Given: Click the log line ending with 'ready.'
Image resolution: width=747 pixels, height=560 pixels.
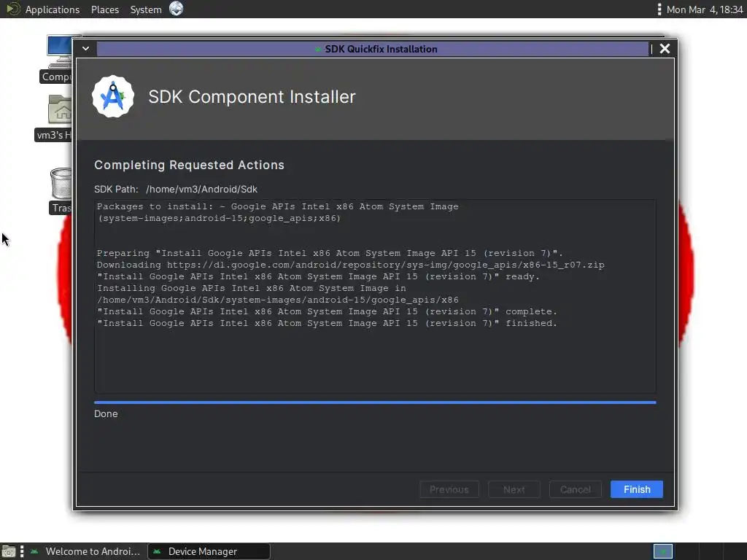Looking at the screenshot, I should coord(318,276).
